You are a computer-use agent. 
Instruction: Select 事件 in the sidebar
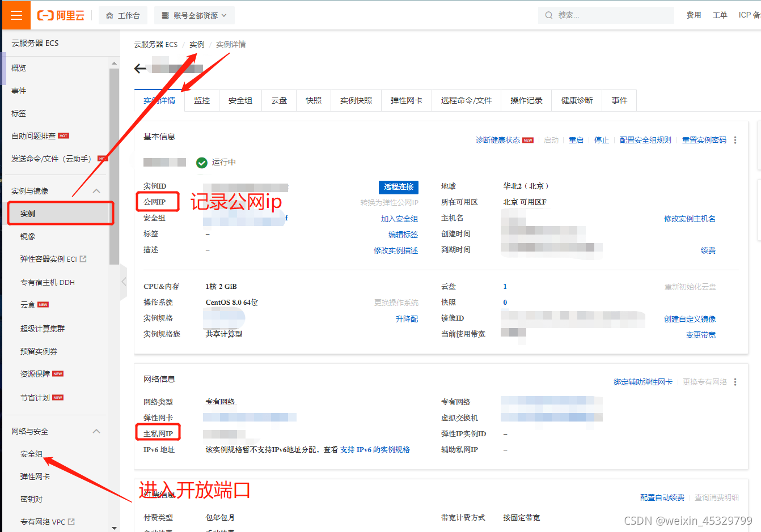[x=19, y=91]
